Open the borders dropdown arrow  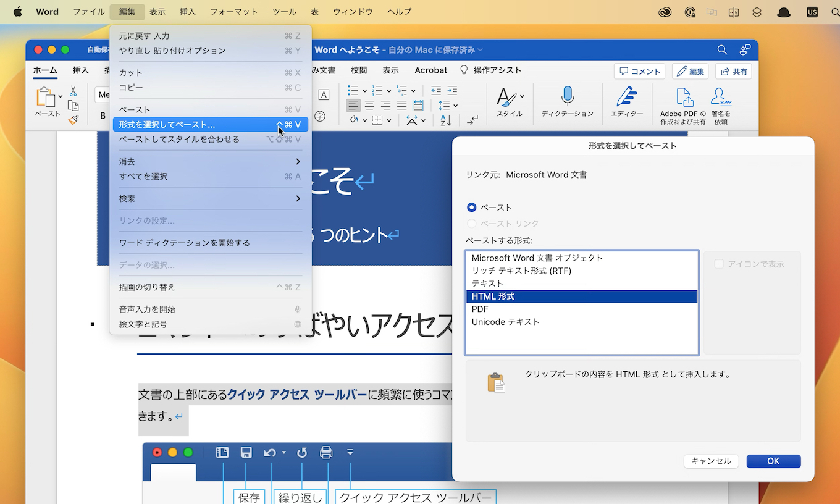tap(388, 120)
